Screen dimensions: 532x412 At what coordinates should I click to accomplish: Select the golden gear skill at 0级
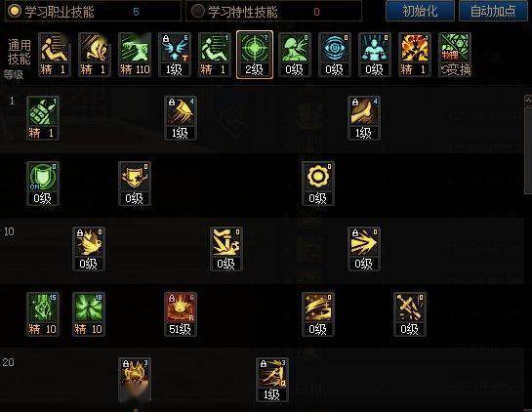(x=318, y=184)
